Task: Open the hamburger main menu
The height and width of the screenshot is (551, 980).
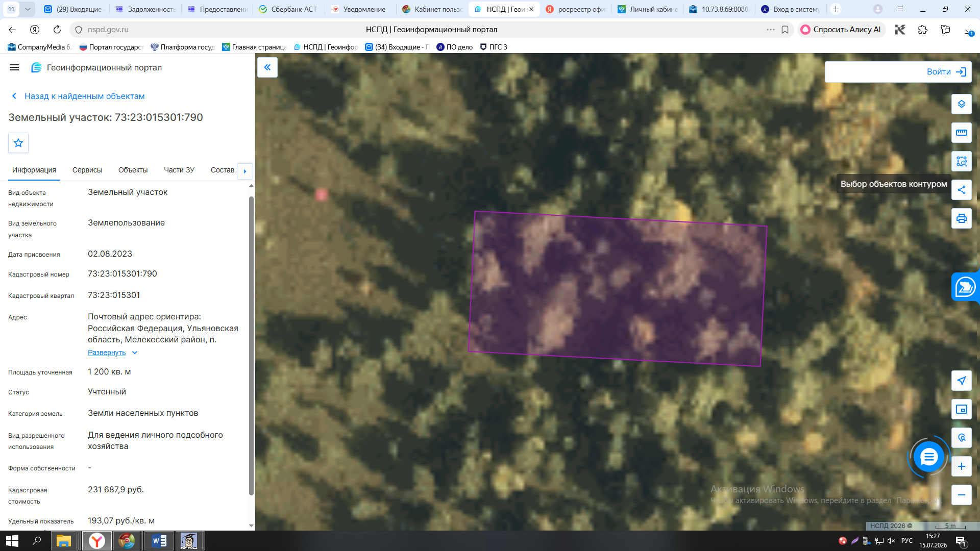Action: point(14,67)
